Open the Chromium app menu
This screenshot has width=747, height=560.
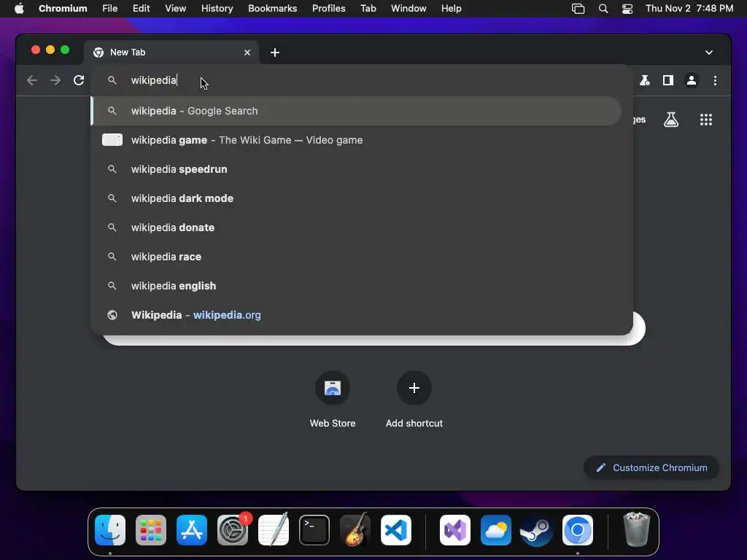click(x=63, y=9)
